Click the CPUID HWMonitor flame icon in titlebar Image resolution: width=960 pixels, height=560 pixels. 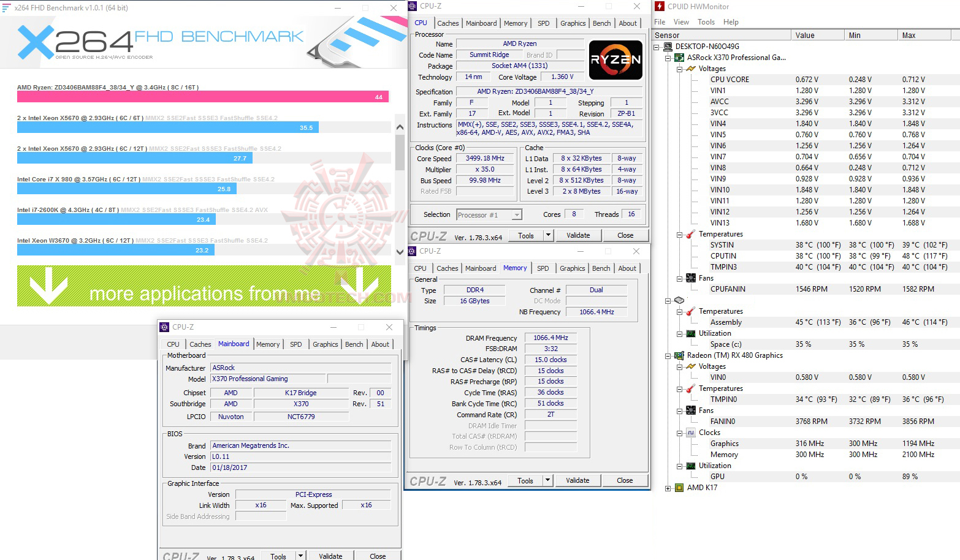pyautogui.click(x=659, y=6)
